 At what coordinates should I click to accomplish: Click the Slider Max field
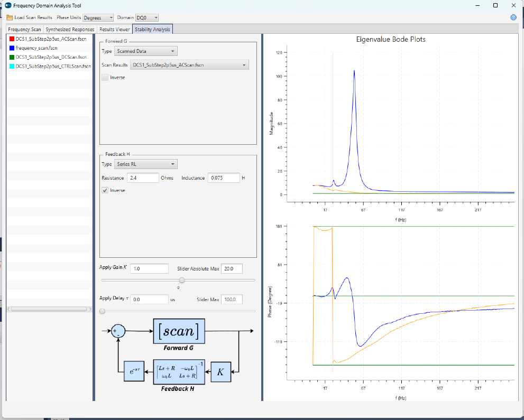[232, 300]
